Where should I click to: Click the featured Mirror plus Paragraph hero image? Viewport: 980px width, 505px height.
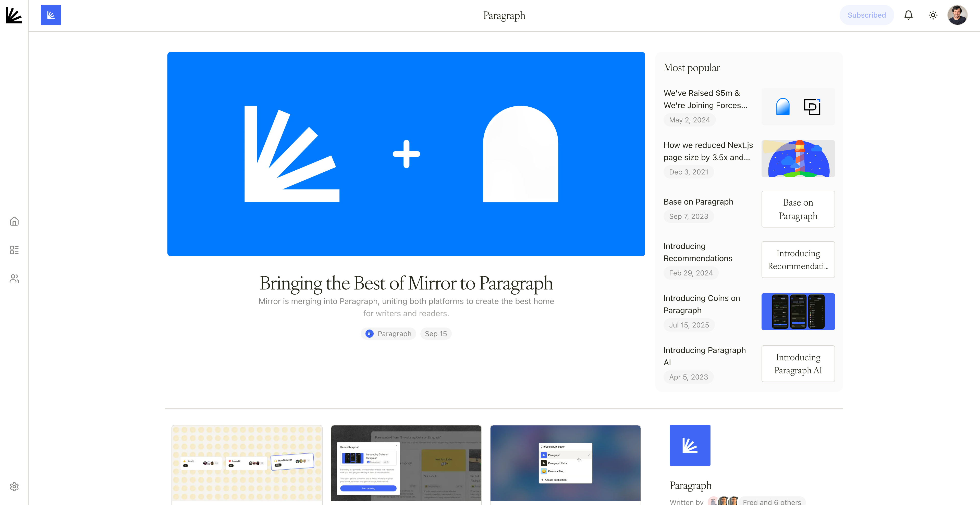[x=406, y=154]
